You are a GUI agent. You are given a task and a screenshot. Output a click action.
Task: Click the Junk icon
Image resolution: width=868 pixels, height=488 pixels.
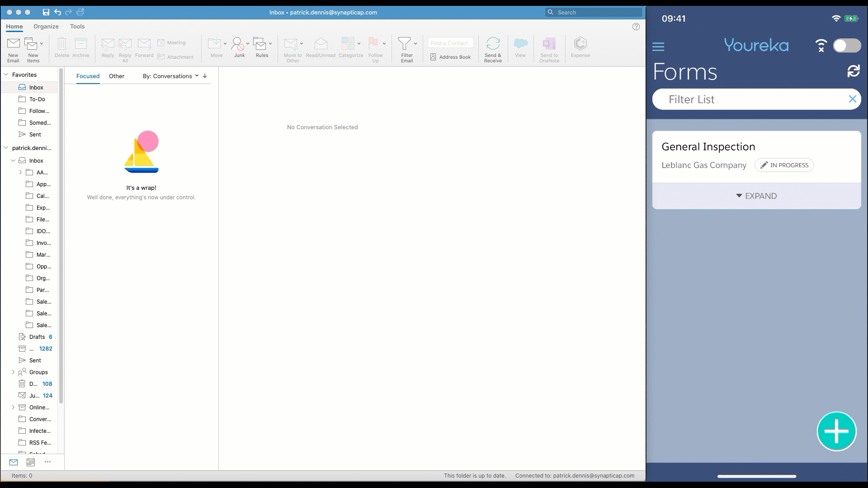[237, 44]
